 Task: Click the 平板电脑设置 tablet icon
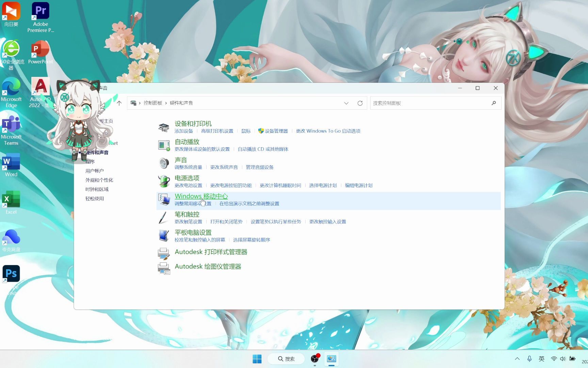(x=164, y=236)
